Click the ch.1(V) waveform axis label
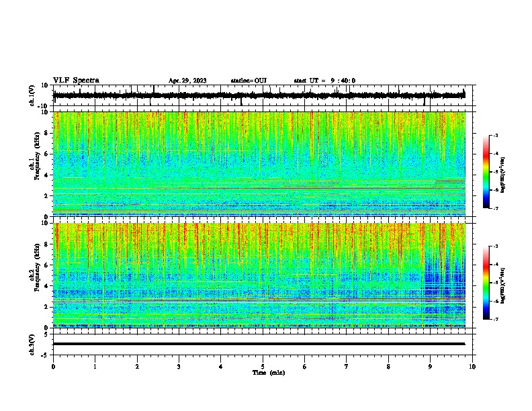Image resolution: width=532 pixels, height=411 pixels. click(x=32, y=95)
